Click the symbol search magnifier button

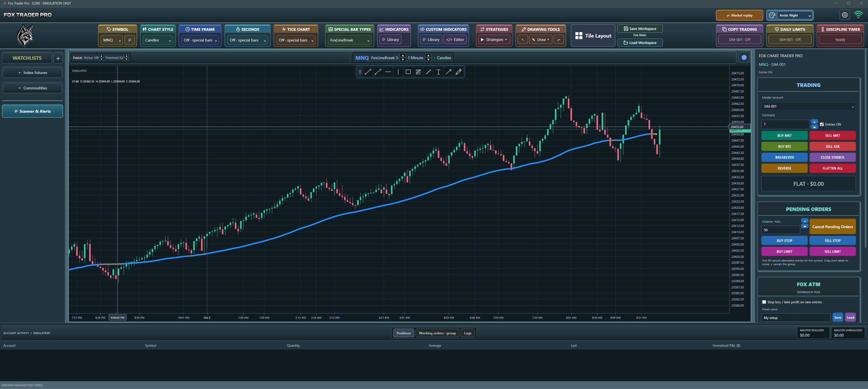point(129,40)
